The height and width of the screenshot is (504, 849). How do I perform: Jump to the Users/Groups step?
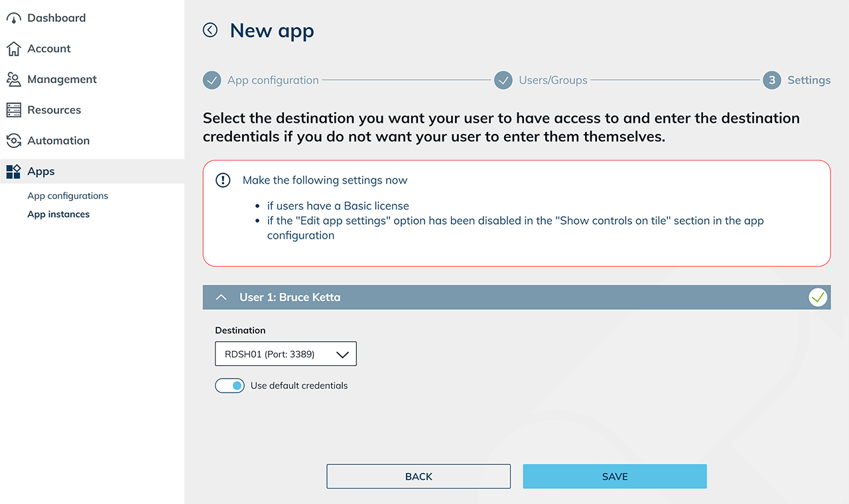(x=553, y=80)
